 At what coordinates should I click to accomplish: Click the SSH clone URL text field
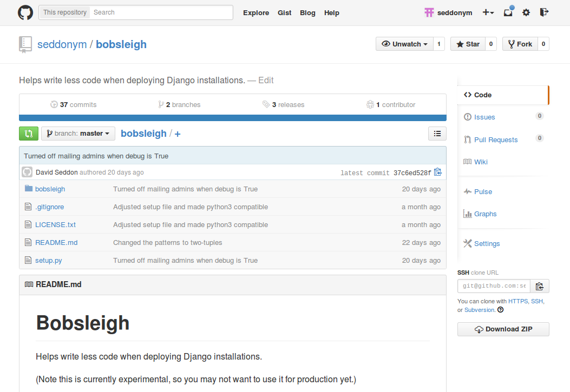coord(494,286)
